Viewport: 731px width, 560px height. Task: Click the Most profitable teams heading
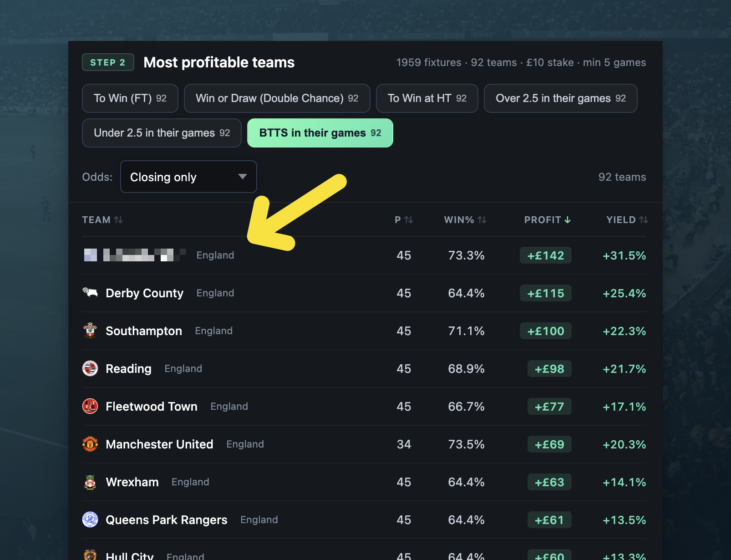pos(219,62)
